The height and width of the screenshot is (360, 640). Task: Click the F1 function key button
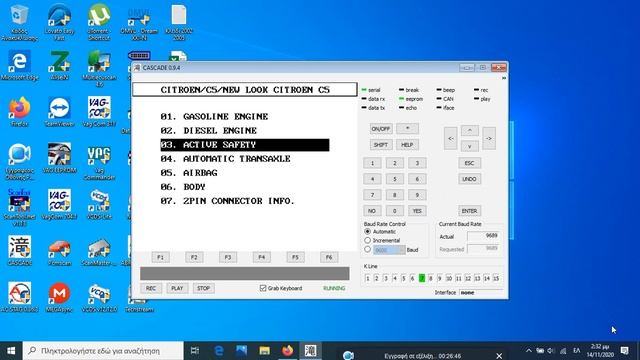160,257
